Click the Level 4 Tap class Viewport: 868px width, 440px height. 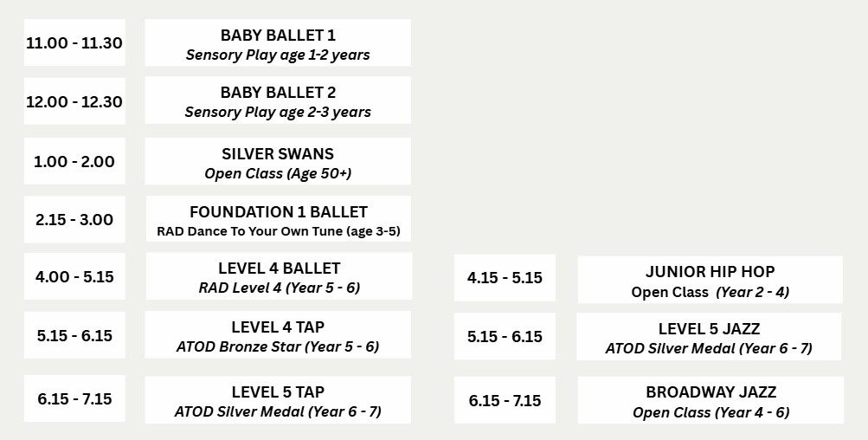(278, 336)
